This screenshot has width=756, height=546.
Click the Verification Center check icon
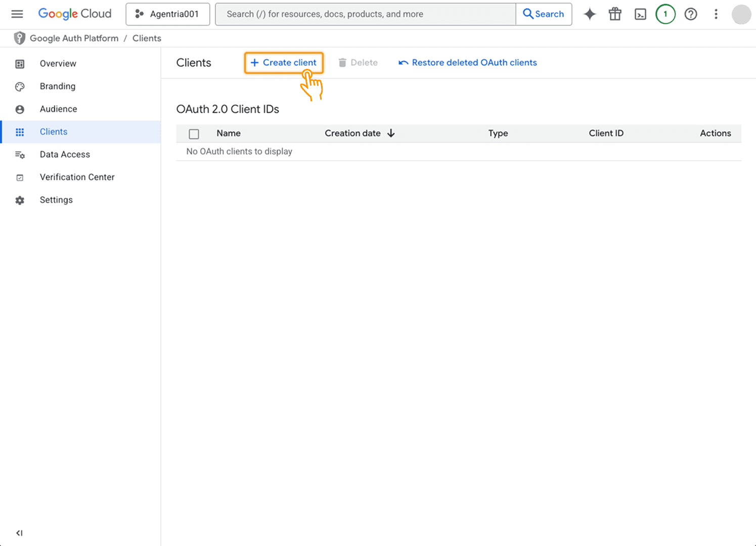(x=20, y=177)
